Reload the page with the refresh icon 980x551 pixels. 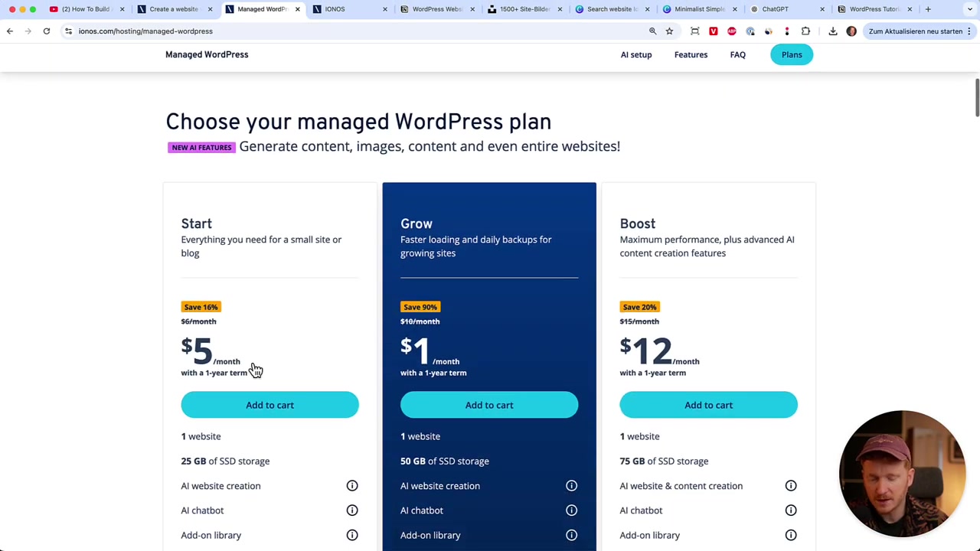coord(47,31)
